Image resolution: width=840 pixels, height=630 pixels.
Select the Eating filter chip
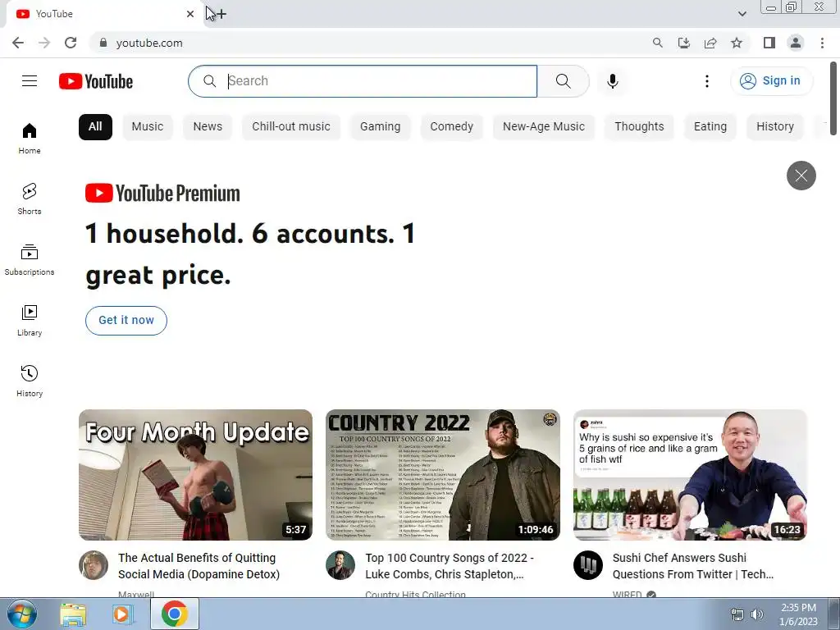[710, 127]
